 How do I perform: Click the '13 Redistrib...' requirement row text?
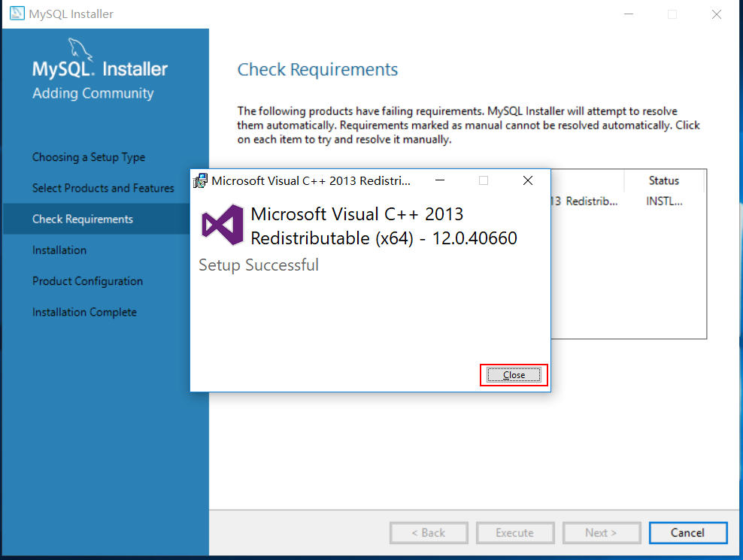[x=585, y=201]
